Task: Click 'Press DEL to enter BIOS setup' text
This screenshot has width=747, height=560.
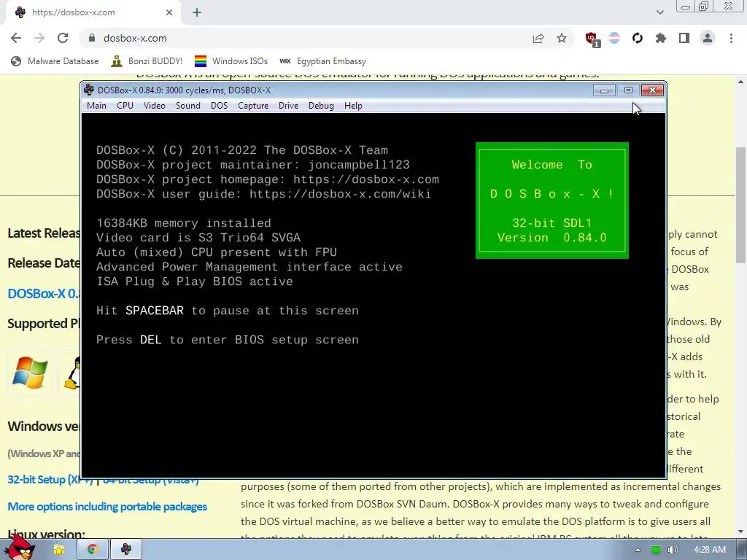Action: 228,340
